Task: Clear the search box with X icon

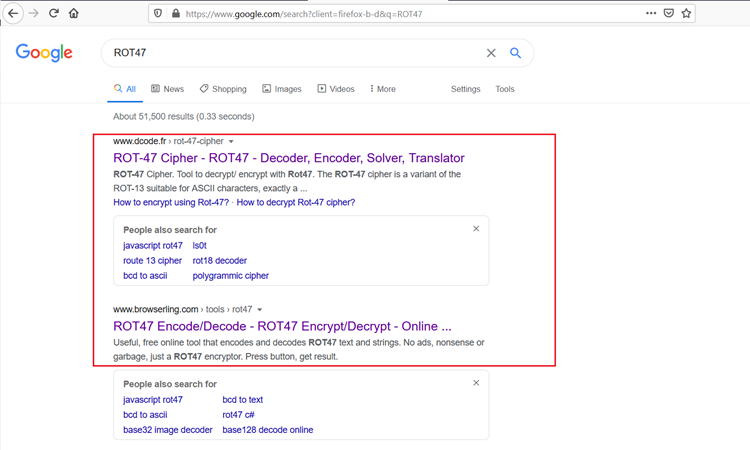Action: [491, 53]
